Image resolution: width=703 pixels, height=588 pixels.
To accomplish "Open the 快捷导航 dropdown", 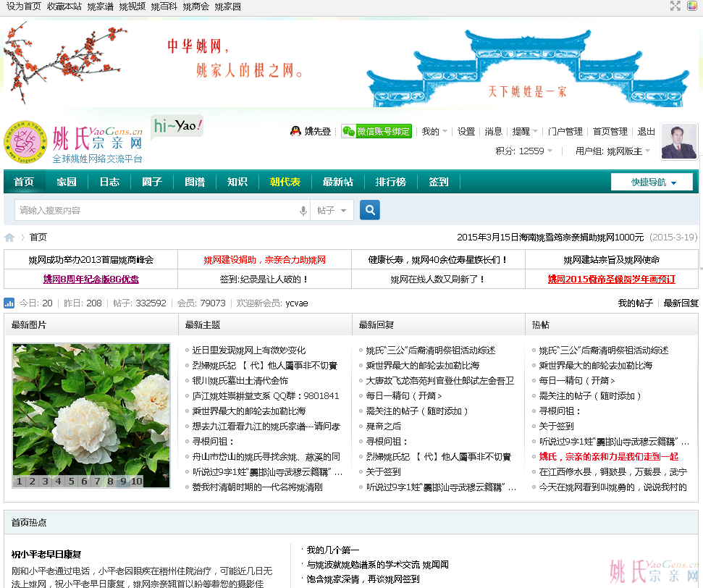I will tap(652, 182).
